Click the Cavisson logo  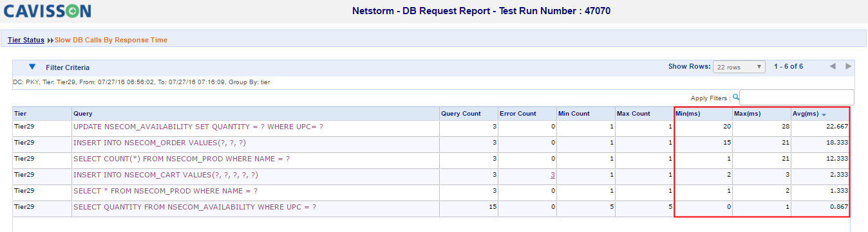(47, 10)
